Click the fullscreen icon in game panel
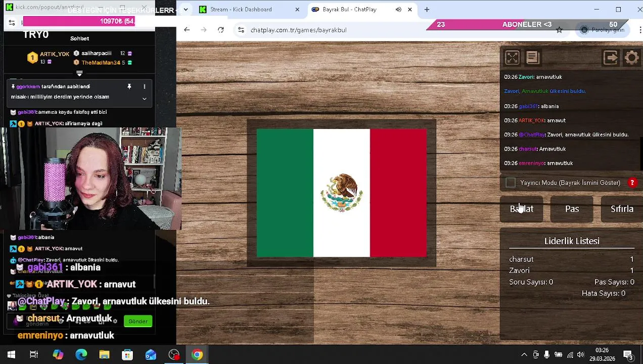Image resolution: width=643 pixels, height=364 pixels. pyautogui.click(x=512, y=58)
